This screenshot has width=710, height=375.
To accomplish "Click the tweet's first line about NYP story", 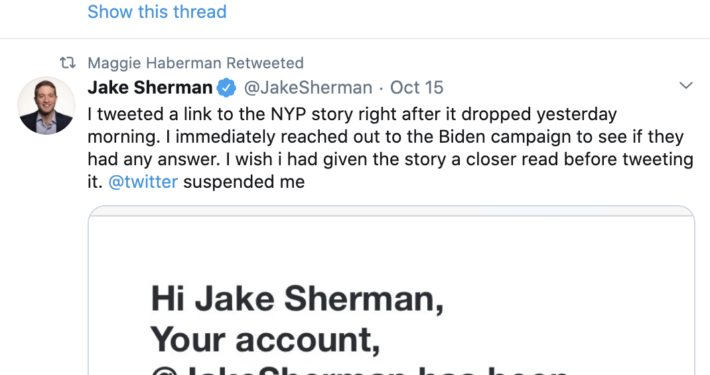I will (352, 114).
